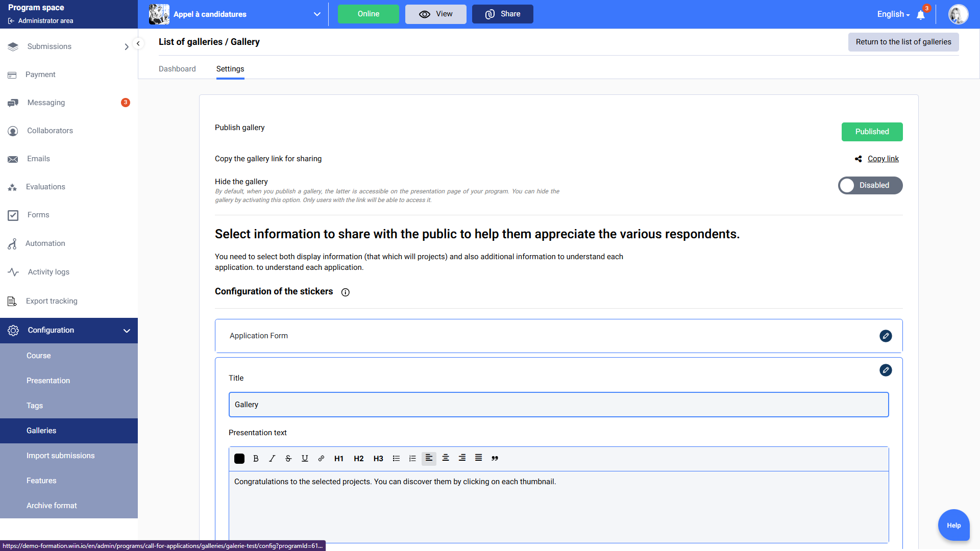Switch to the Dashboard tab
This screenshot has height=551, width=980.
tap(177, 69)
